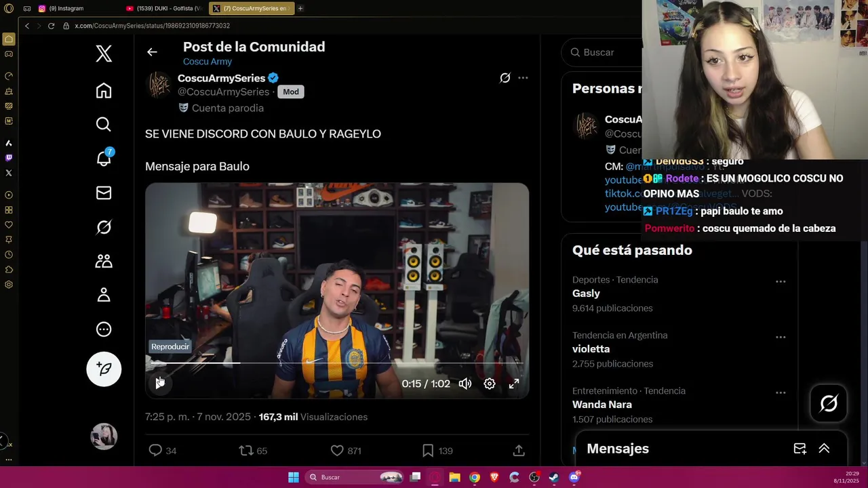The height and width of the screenshot is (488, 868).
Task: Reply to post via comment icon
Action: [x=155, y=450]
